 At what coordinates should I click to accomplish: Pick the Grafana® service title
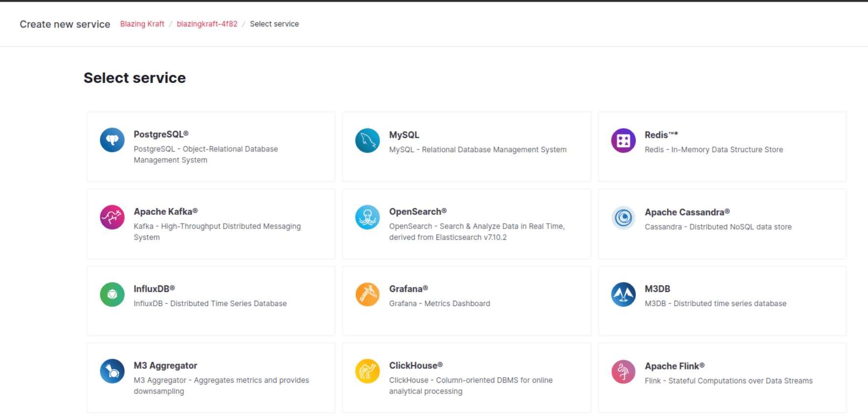[408, 289]
